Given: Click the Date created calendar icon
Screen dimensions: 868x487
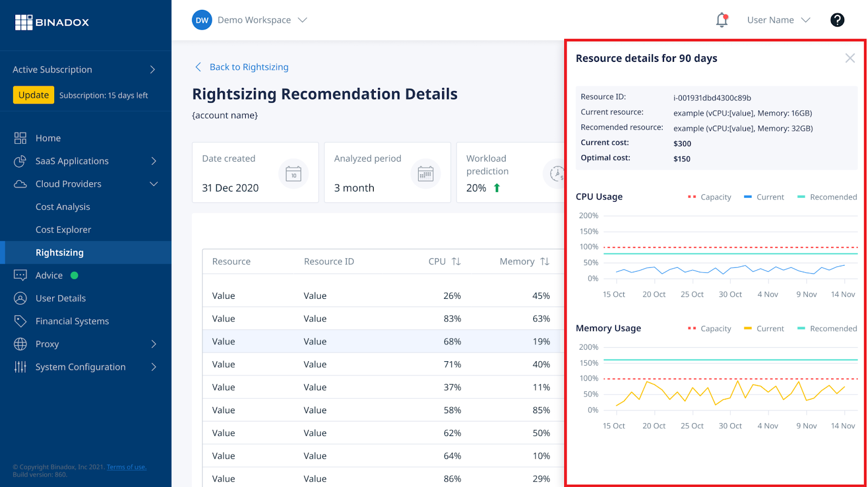Looking at the screenshot, I should click(x=293, y=174).
